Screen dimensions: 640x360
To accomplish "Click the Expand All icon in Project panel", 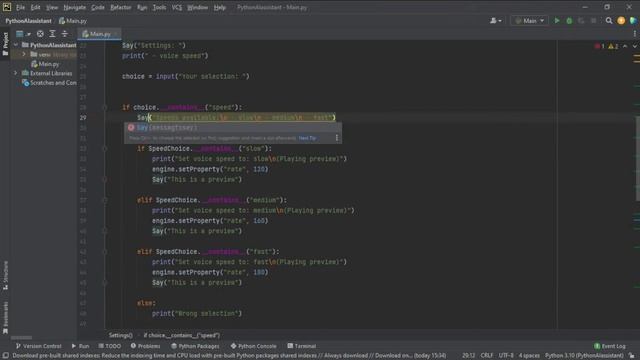I will 52,34.
